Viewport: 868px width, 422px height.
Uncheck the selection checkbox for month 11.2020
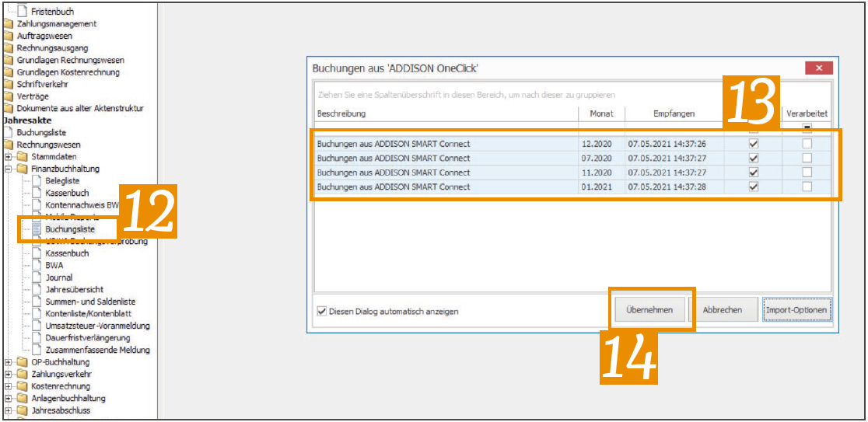753,173
